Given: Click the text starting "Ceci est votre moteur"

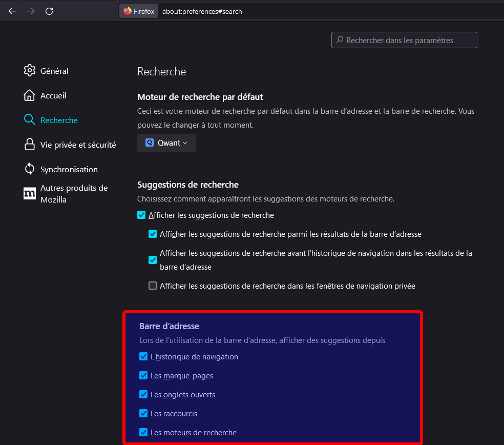Looking at the screenshot, I should tap(306, 118).
